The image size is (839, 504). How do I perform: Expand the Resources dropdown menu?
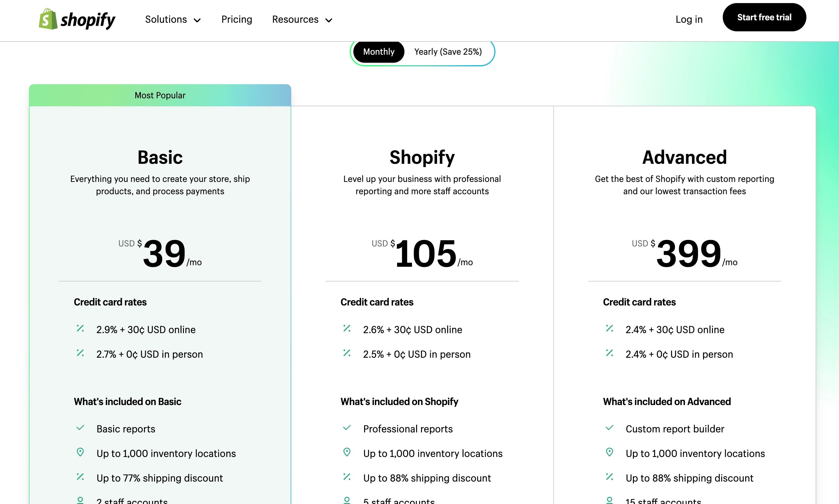tap(302, 19)
